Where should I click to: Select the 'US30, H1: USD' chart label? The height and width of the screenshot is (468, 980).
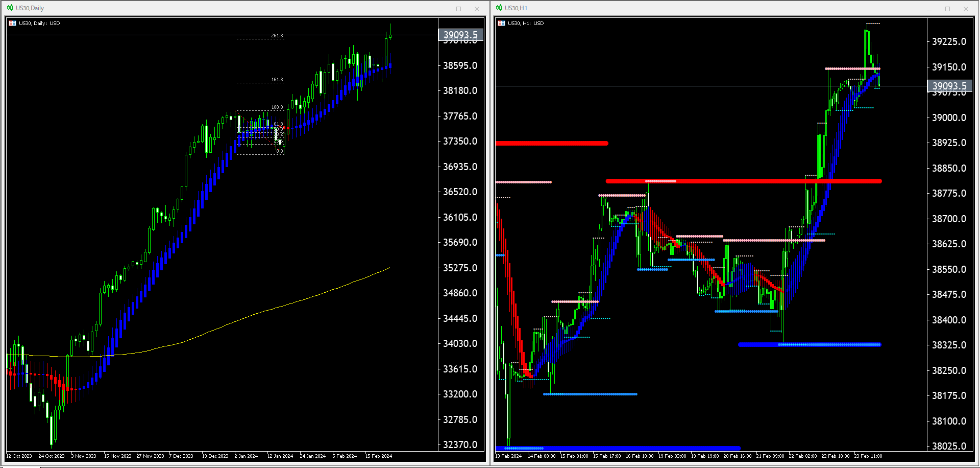[x=526, y=24]
